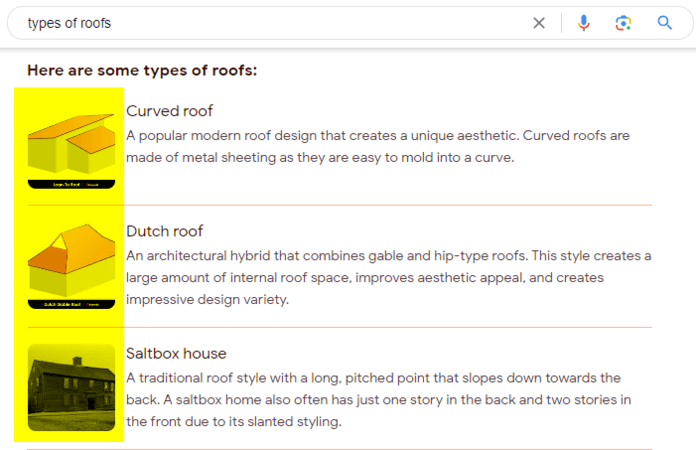Clear the search query with the X icon
This screenshot has width=696, height=450.
pos(538,23)
